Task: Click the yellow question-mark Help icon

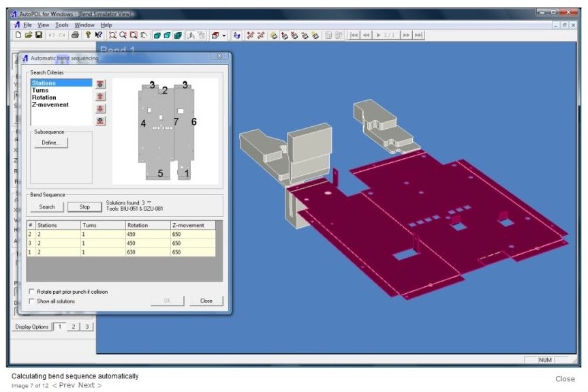Action: click(89, 35)
